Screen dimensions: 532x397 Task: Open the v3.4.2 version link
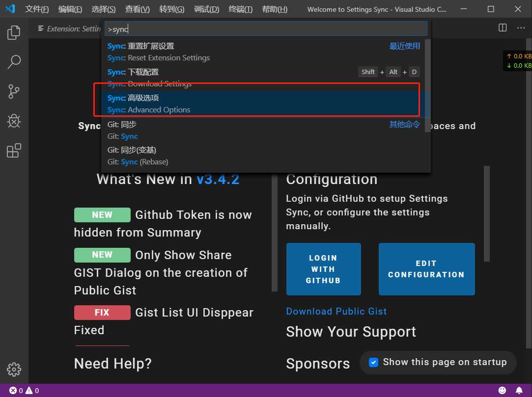pos(218,179)
